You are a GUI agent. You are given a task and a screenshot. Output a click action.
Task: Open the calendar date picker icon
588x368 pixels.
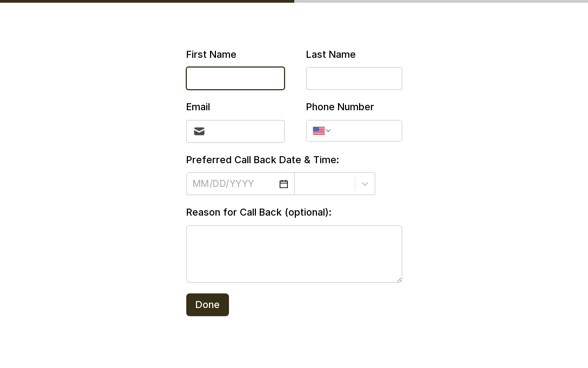pyautogui.click(x=283, y=184)
